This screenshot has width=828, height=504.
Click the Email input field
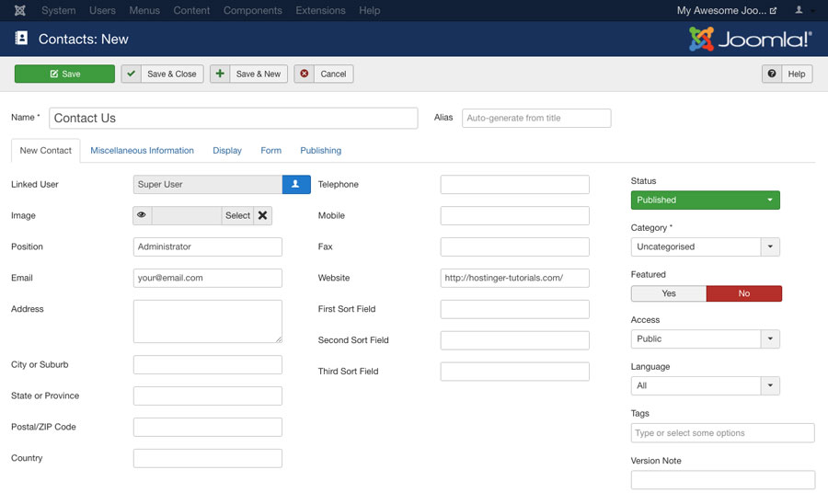click(208, 278)
